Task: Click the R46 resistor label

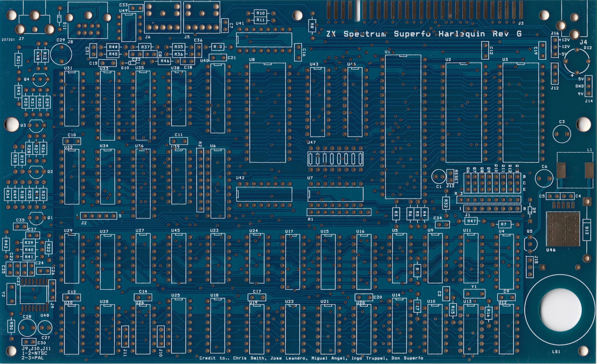Action: click(165, 61)
